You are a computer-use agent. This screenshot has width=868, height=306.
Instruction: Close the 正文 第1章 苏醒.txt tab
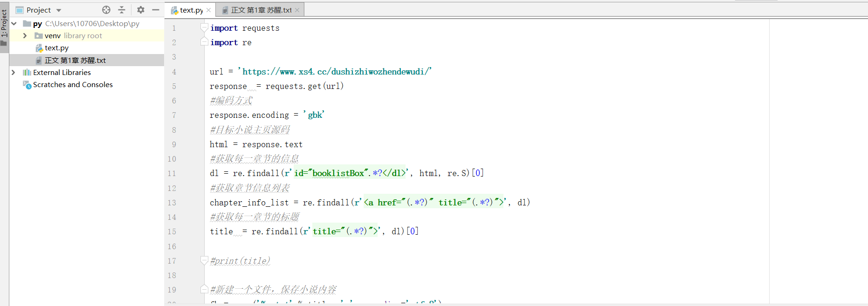297,10
